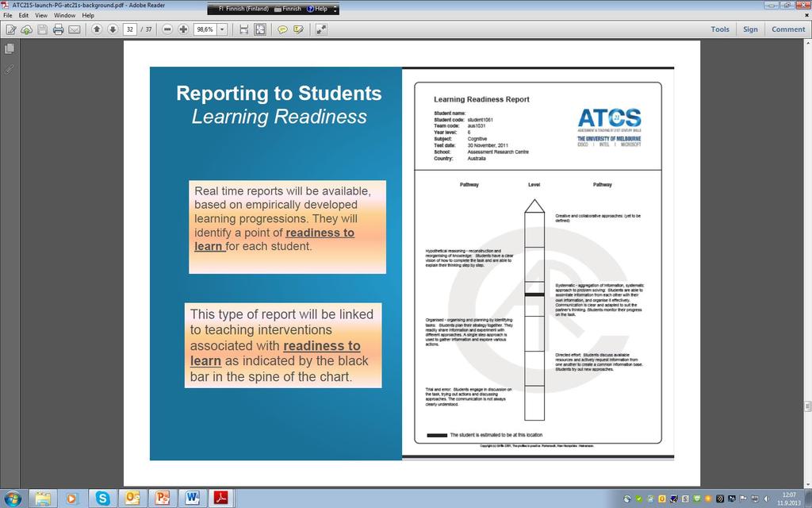Open Windows Media Player taskbar icon
This screenshot has height=508, width=812.
pyautogui.click(x=71, y=498)
